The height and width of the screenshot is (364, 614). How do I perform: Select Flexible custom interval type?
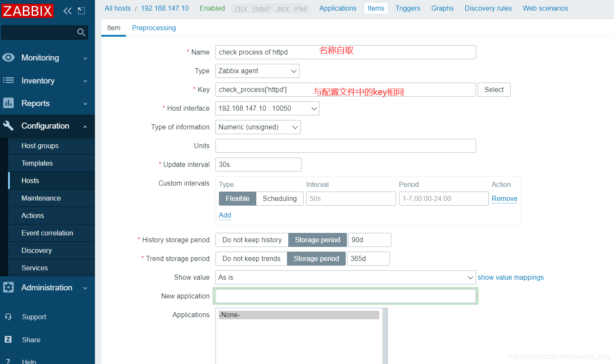[x=238, y=198]
